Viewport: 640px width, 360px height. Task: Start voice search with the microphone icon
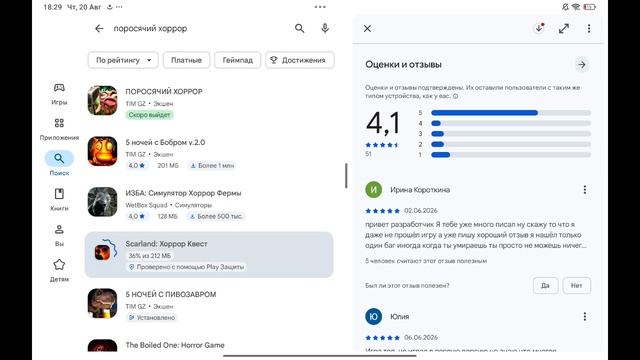coord(325,28)
